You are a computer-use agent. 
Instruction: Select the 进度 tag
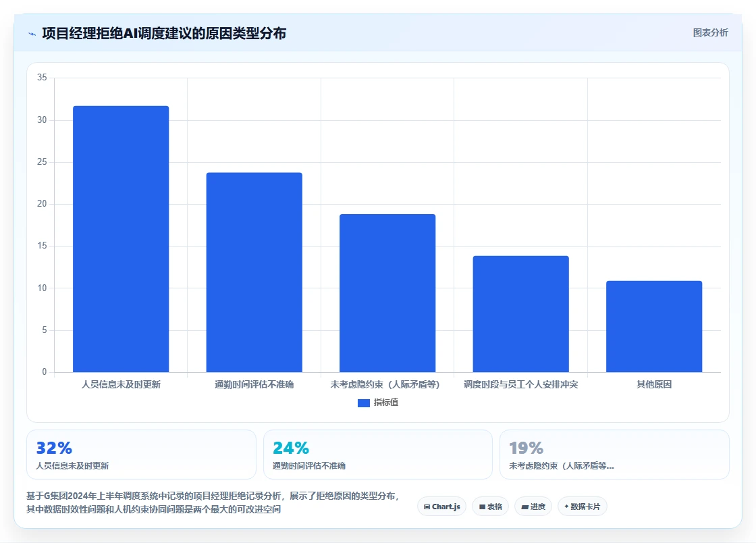coord(533,507)
